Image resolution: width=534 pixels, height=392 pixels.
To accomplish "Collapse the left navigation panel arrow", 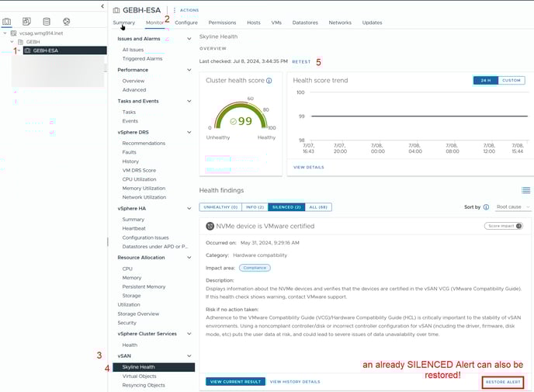I will pos(102,6).
